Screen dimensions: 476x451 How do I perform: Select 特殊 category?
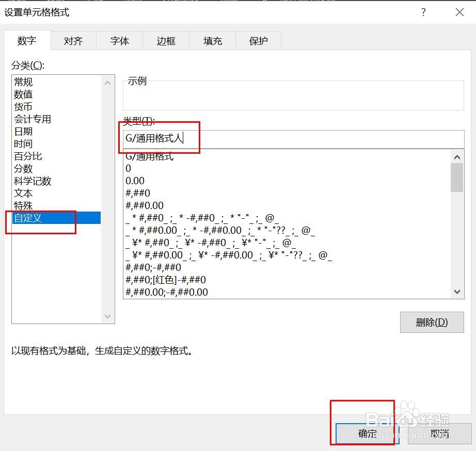pos(56,205)
